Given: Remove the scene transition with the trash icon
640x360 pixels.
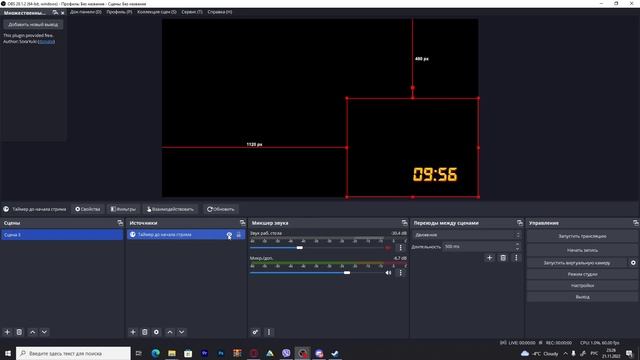Looking at the screenshot, I should coord(503,258).
